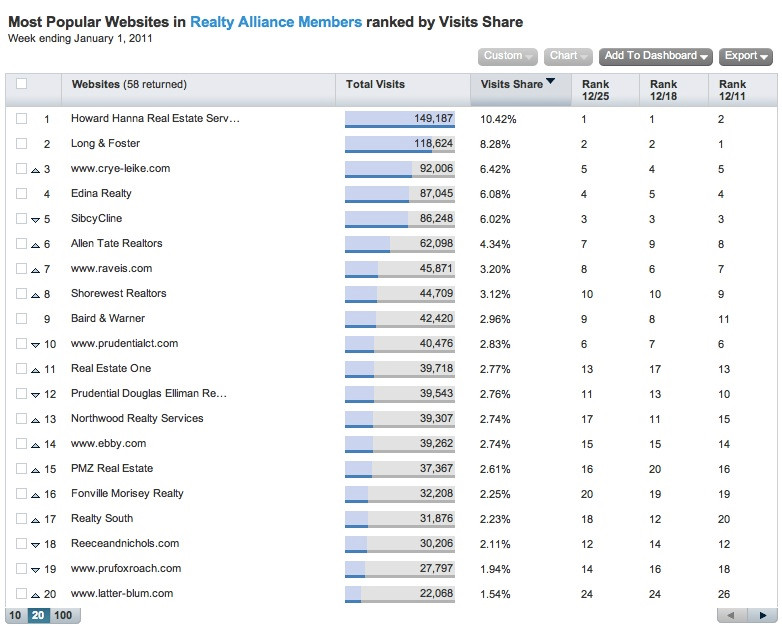
Task: Open the Long & Foster entry
Action: [x=105, y=143]
